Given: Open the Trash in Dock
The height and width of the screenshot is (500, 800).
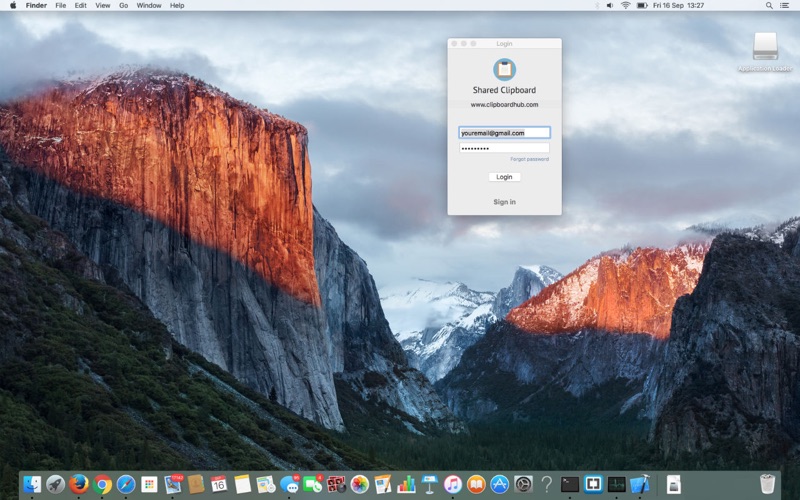Looking at the screenshot, I should coord(767,484).
